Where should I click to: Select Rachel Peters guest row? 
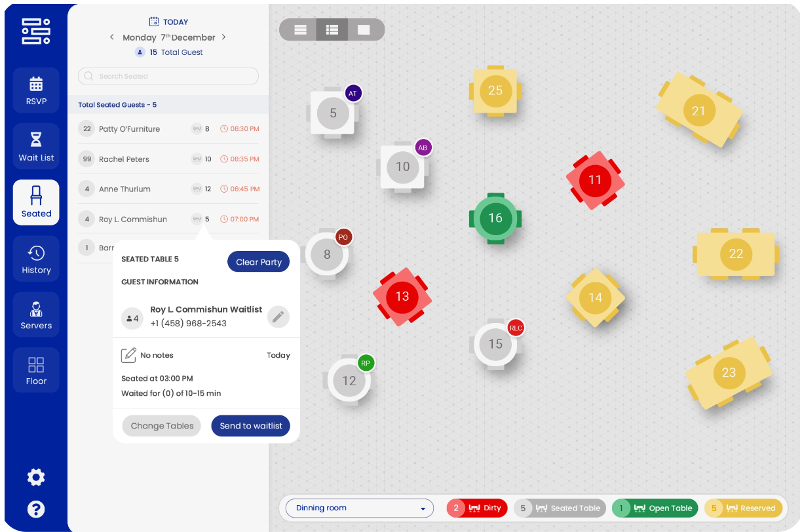point(168,159)
